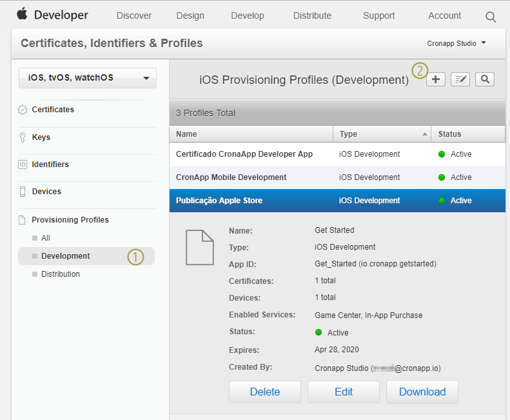The height and width of the screenshot is (420, 510).
Task: Click the 3 Profiles Total header
Action: click(x=206, y=114)
